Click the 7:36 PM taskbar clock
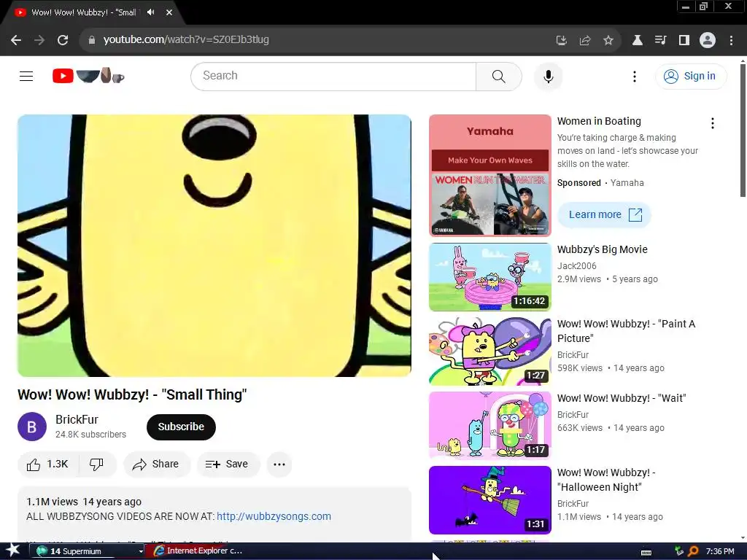 [720, 551]
